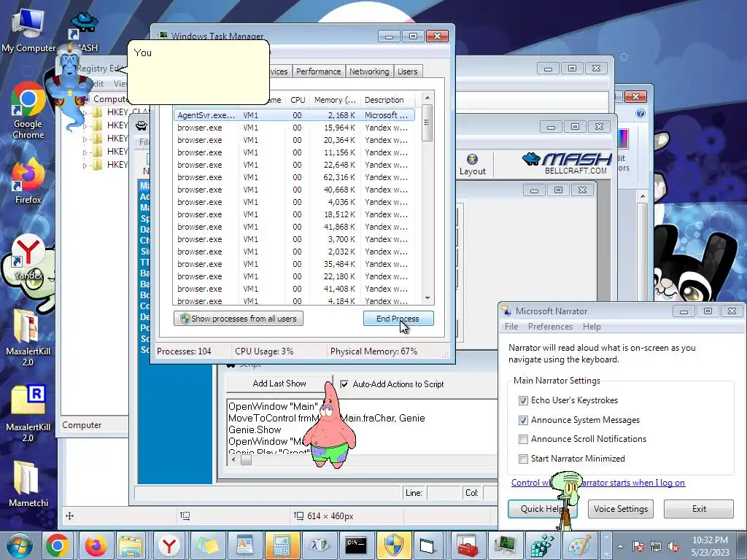Switch to Registry Editor taskbar icon
The image size is (747, 560).
coord(542,545)
